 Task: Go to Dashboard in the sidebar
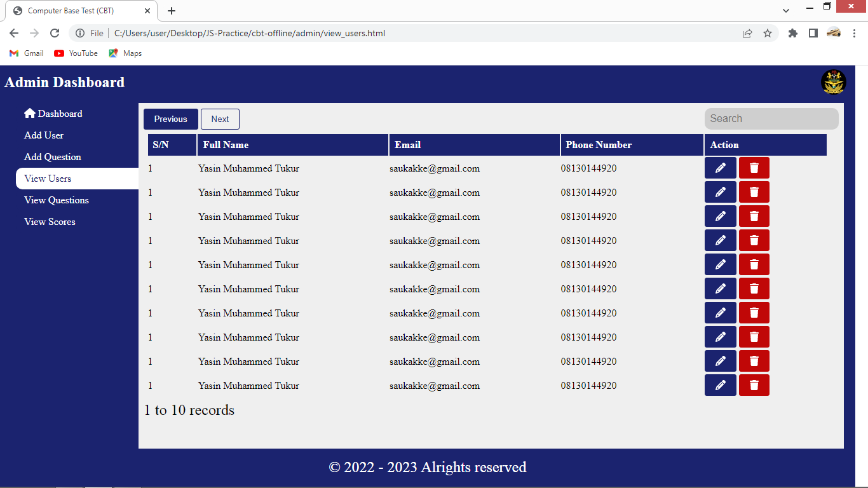point(53,114)
